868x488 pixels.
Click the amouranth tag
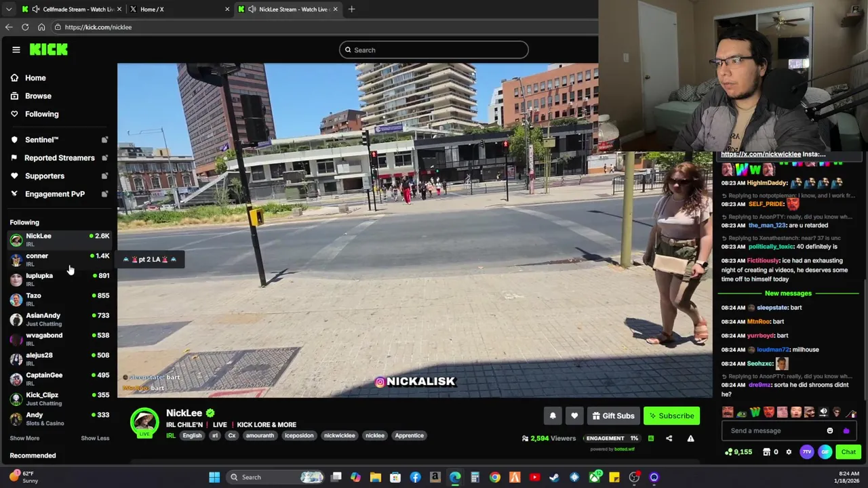[260, 436]
